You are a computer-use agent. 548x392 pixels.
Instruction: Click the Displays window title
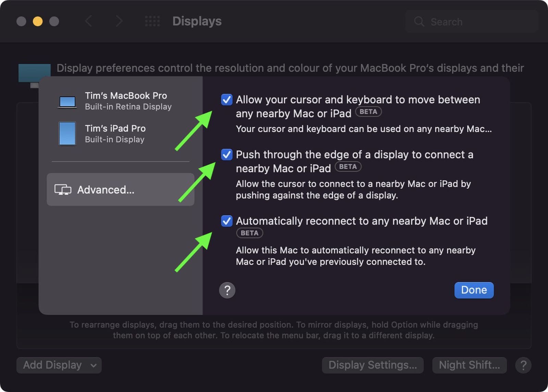pyautogui.click(x=197, y=21)
